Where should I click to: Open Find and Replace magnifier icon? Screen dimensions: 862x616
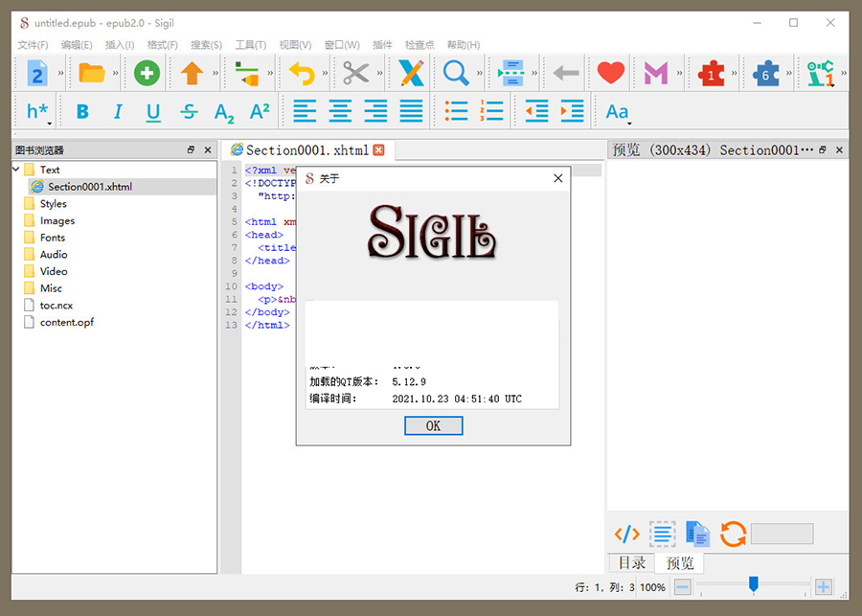coord(456,73)
